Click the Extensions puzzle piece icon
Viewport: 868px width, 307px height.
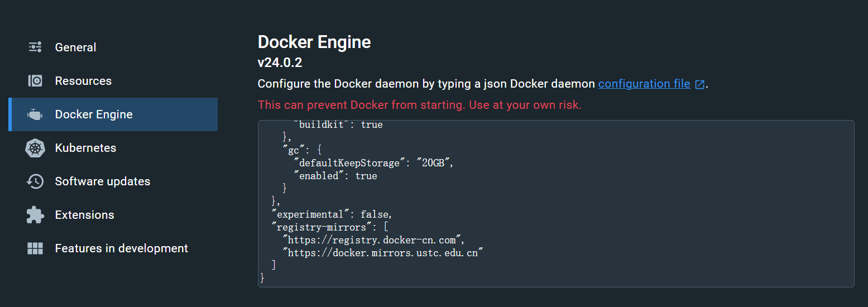(35, 215)
